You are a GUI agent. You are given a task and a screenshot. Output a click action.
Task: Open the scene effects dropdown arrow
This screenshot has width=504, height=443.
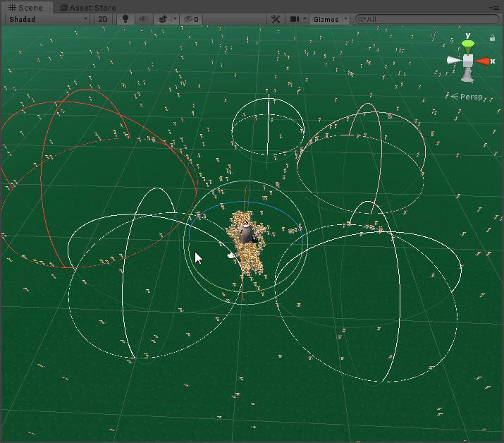click(175, 19)
